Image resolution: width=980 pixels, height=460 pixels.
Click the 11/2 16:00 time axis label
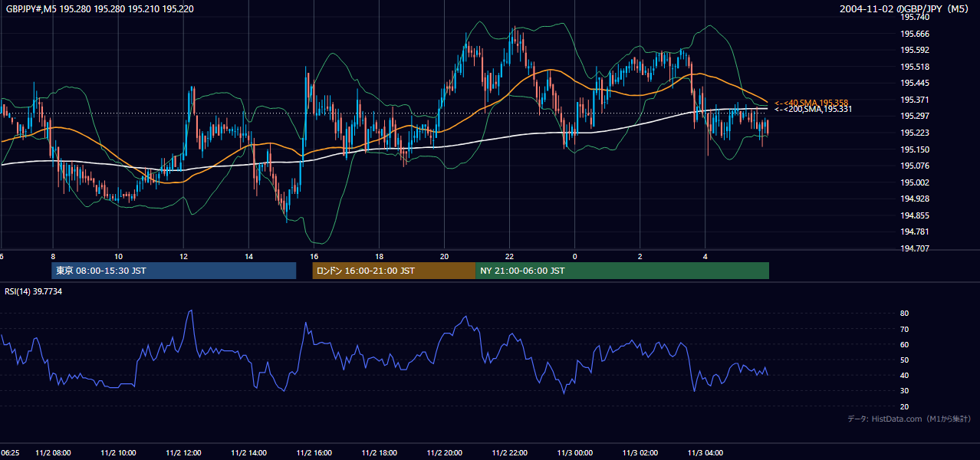[314, 453]
